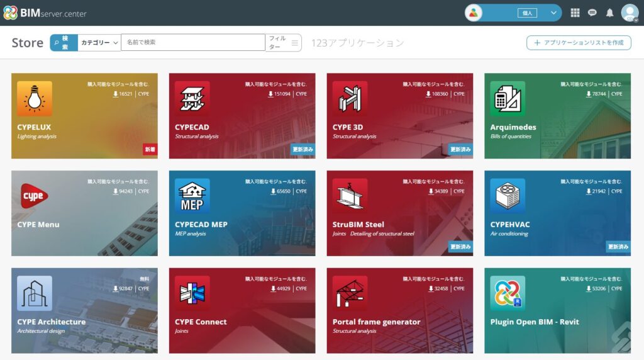Open the Portal frame generator icon

click(350, 293)
